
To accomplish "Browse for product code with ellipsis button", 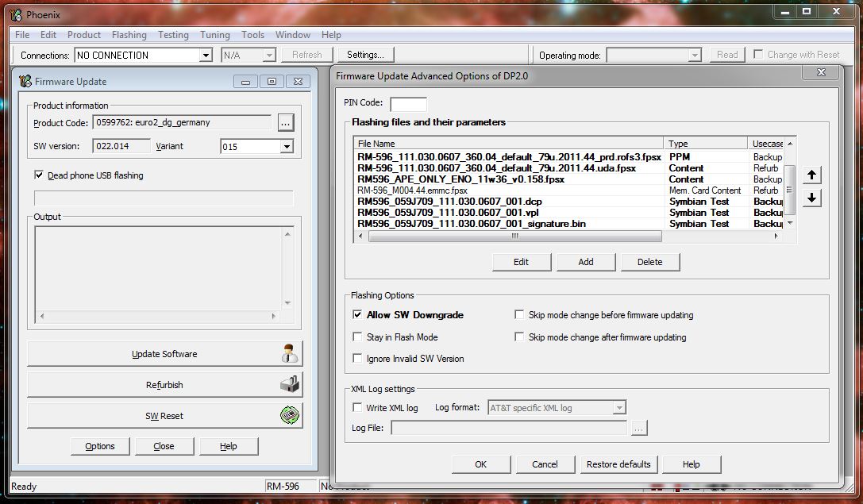I will (x=285, y=123).
